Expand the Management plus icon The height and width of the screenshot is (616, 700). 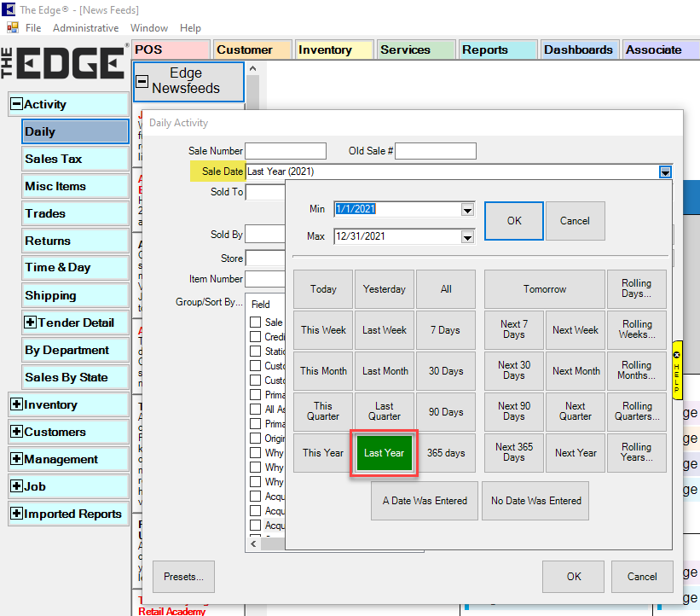pos(16,459)
